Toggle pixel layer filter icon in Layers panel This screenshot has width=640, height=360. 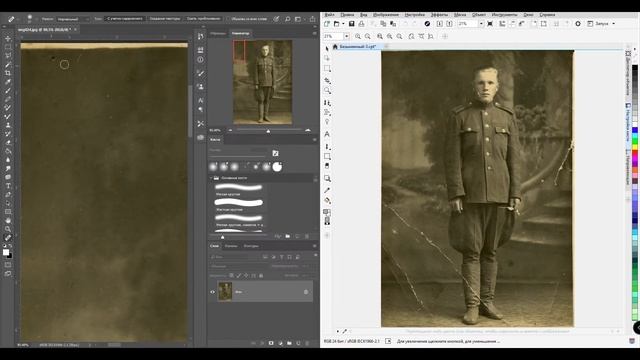pos(265,257)
